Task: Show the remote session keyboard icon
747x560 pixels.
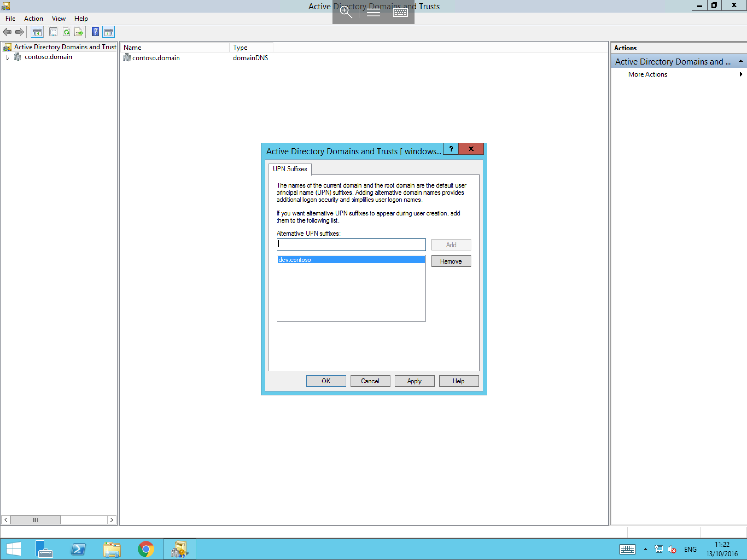Action: pyautogui.click(x=400, y=13)
